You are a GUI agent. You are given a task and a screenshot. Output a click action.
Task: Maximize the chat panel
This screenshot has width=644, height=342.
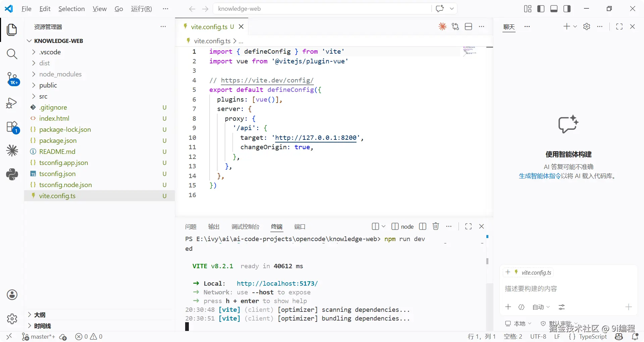620,26
